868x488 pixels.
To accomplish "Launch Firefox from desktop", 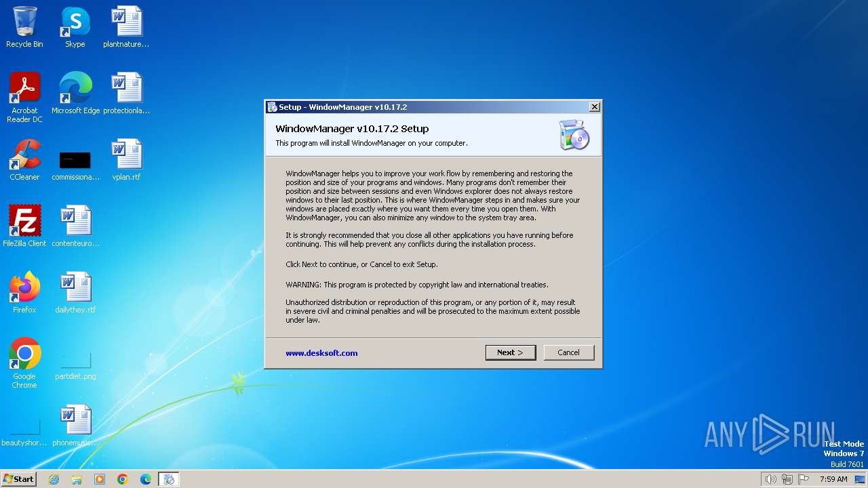I will [24, 293].
